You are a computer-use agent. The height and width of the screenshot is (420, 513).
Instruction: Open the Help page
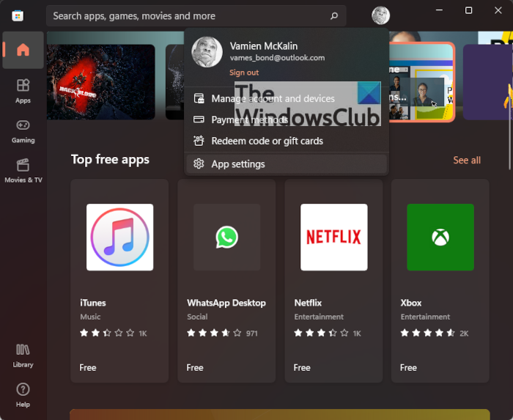pyautogui.click(x=23, y=395)
